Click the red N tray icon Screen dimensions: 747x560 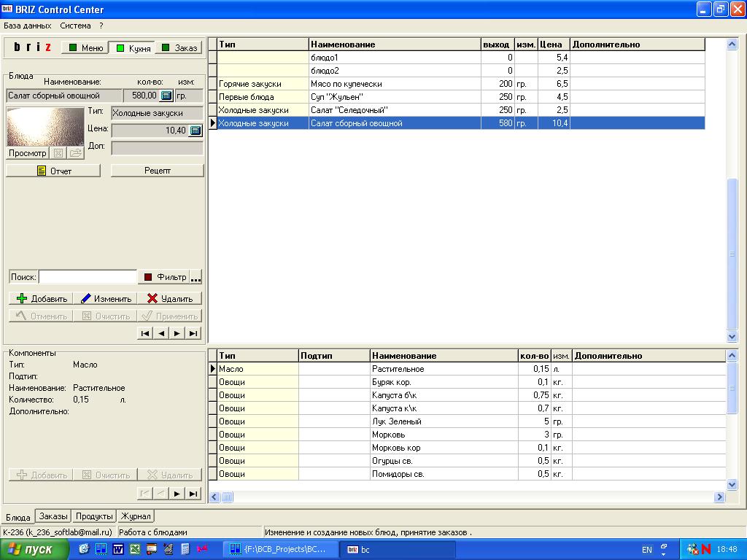705,548
